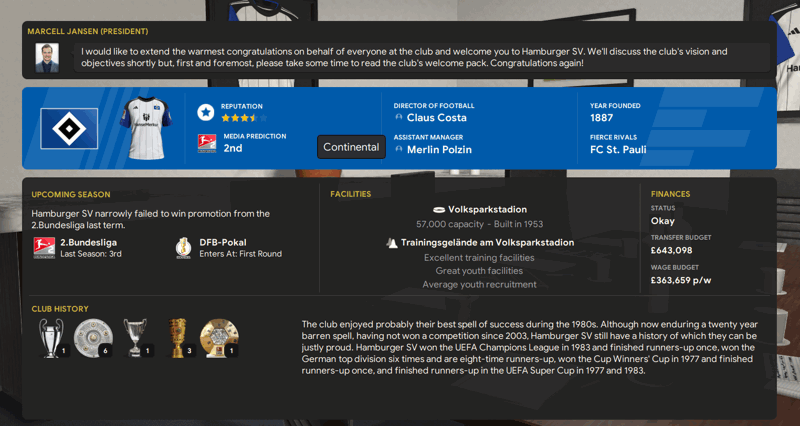Image resolution: width=800 pixels, height=426 pixels.
Task: Click the Marcell Jansen (President) title
Action: point(88,31)
